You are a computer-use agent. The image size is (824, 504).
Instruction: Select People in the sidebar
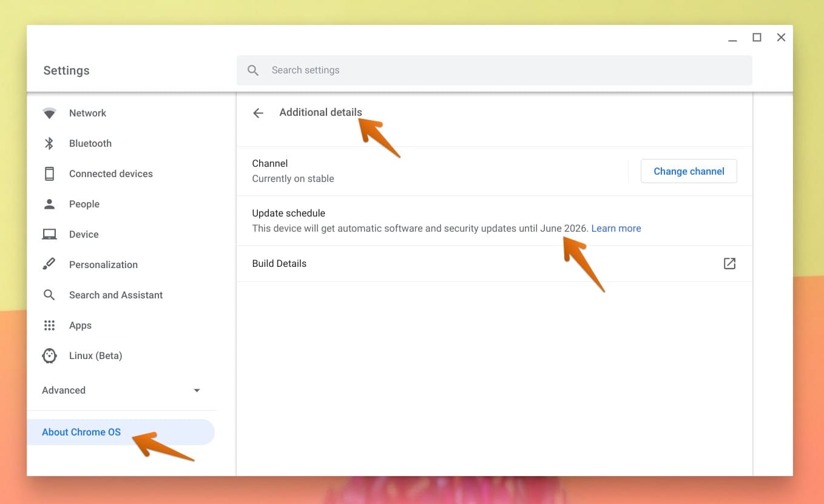[84, 204]
